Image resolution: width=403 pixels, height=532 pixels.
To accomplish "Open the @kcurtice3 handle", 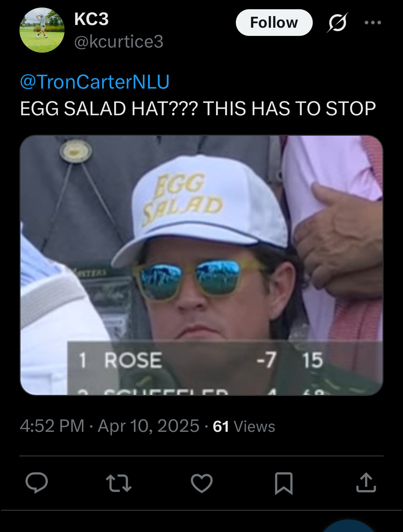I will [119, 42].
